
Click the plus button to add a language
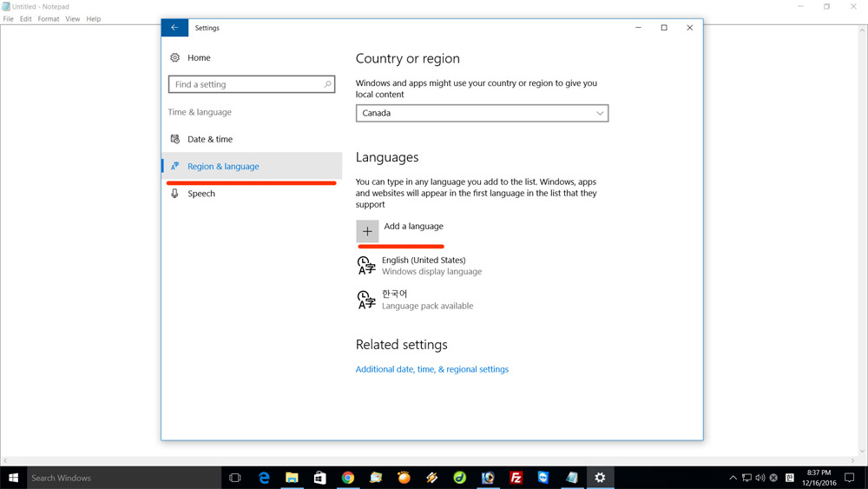[367, 232]
